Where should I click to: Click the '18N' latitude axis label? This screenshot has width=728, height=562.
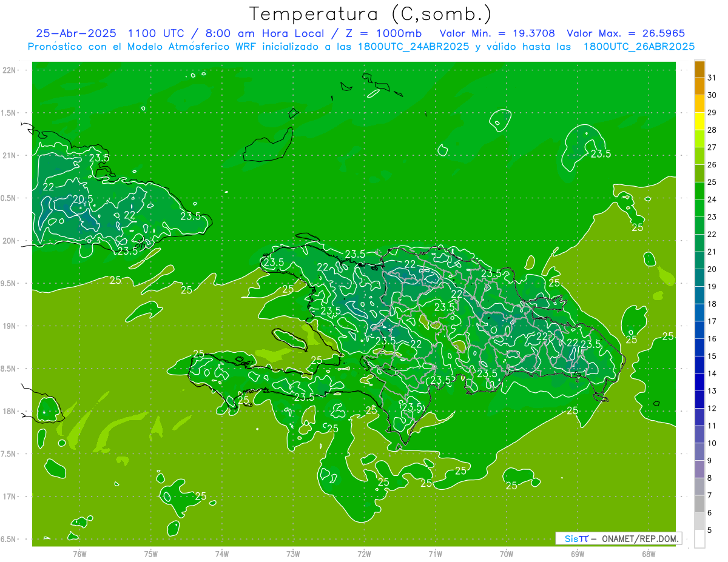click(10, 412)
